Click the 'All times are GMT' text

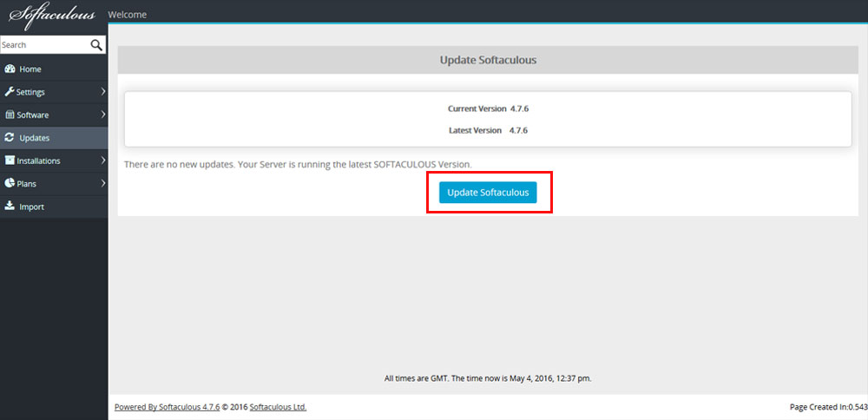coord(488,379)
